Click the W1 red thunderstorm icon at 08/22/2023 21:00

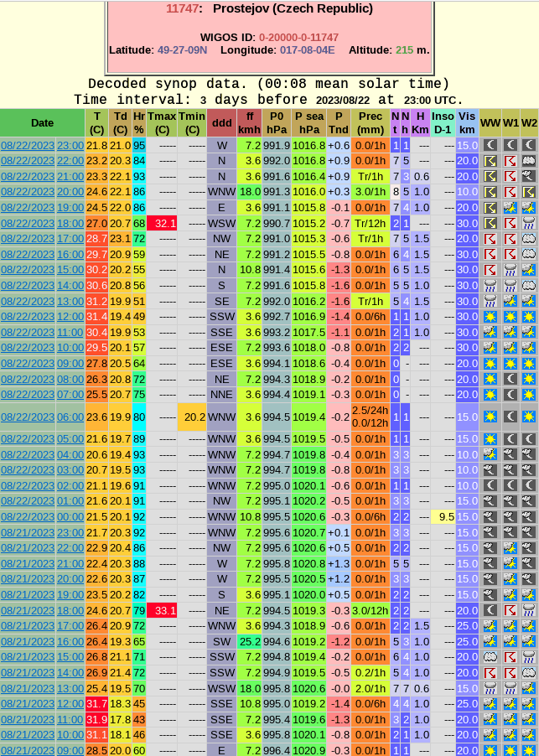(510, 177)
